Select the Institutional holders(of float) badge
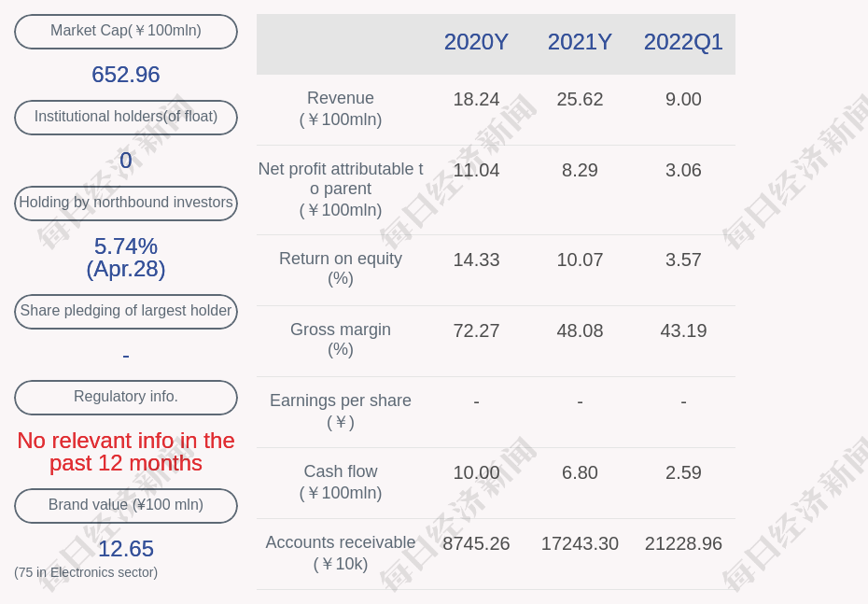This screenshot has height=604, width=868. point(125,117)
